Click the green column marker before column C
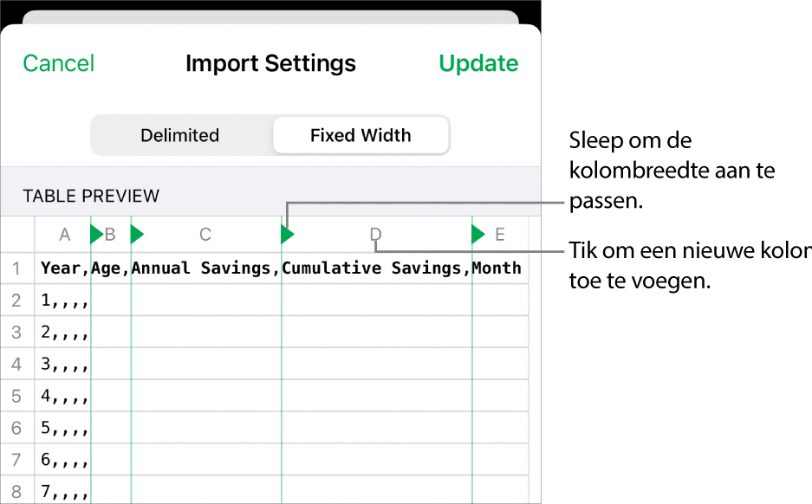The width and height of the screenshot is (812, 504). (x=136, y=234)
